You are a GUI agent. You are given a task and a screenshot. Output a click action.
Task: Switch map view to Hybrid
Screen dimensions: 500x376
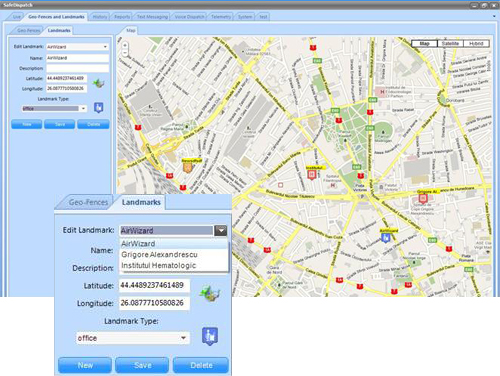pos(476,43)
